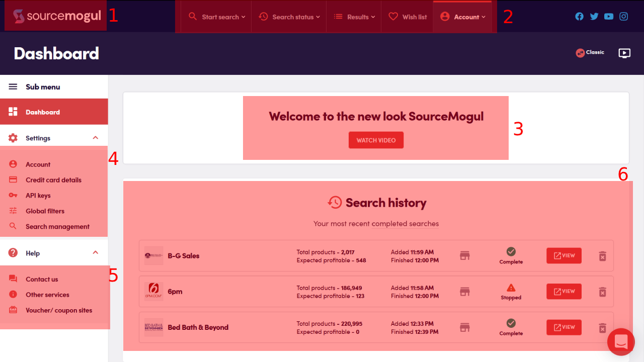Click "Expected profitable - 548" text
Image resolution: width=644 pixels, height=362 pixels.
(x=331, y=260)
